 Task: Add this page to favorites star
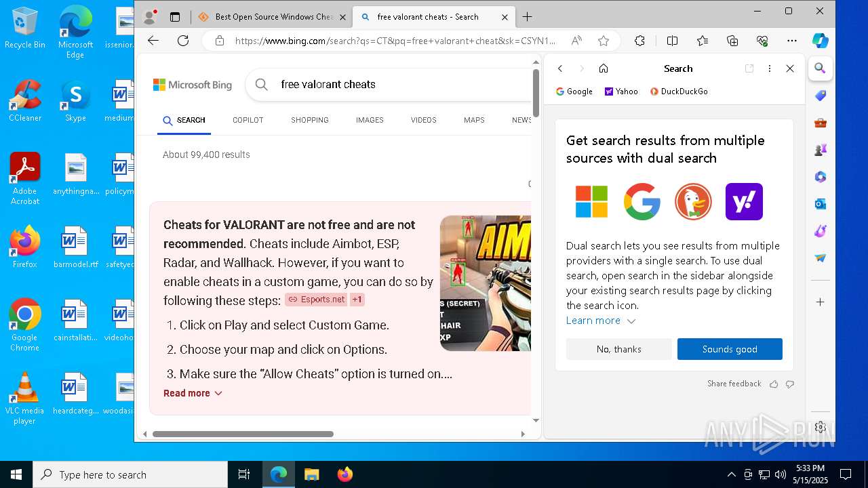[x=604, y=41]
